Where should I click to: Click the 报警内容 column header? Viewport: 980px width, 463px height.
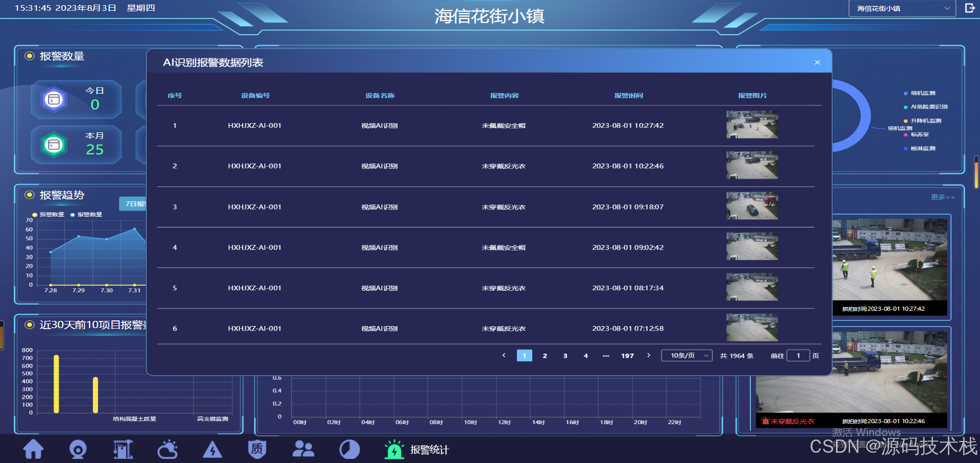[504, 96]
